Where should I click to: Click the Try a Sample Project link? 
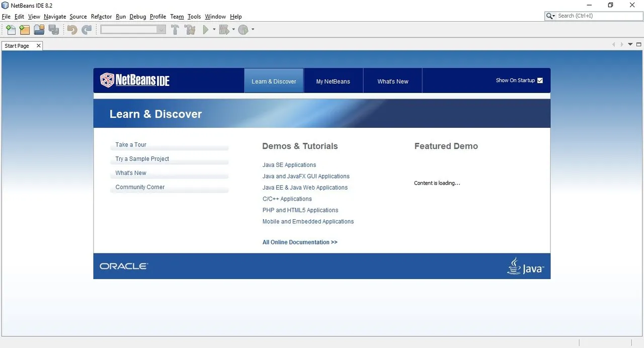(x=142, y=159)
